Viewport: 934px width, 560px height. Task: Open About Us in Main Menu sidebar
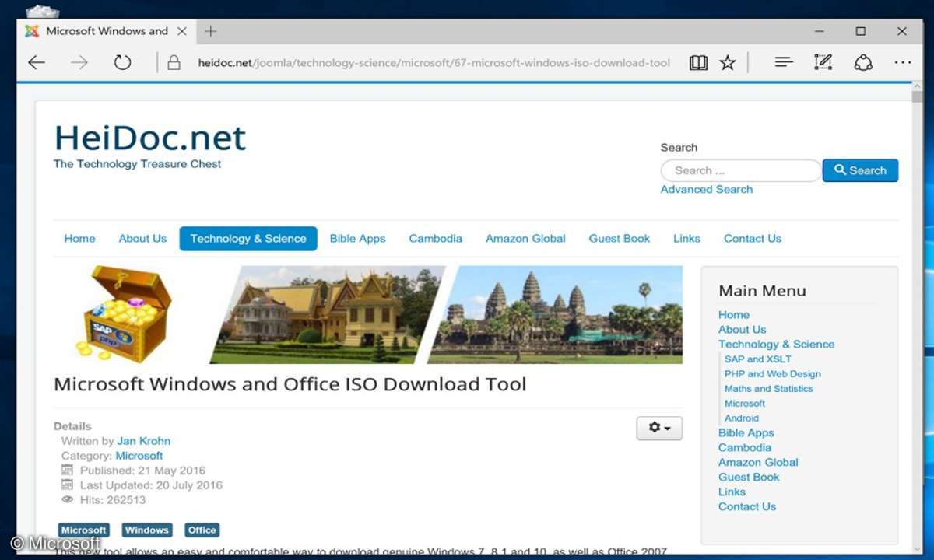click(743, 330)
